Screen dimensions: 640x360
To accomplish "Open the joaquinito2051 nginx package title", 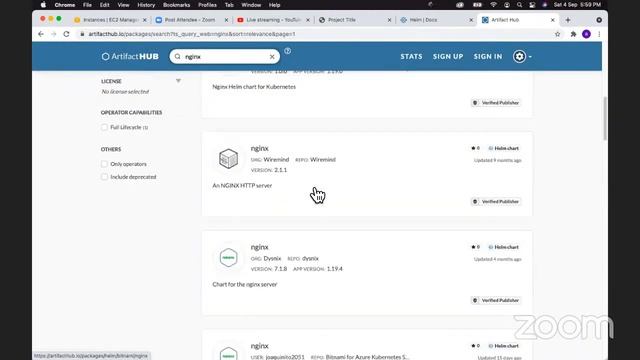I will [260, 346].
